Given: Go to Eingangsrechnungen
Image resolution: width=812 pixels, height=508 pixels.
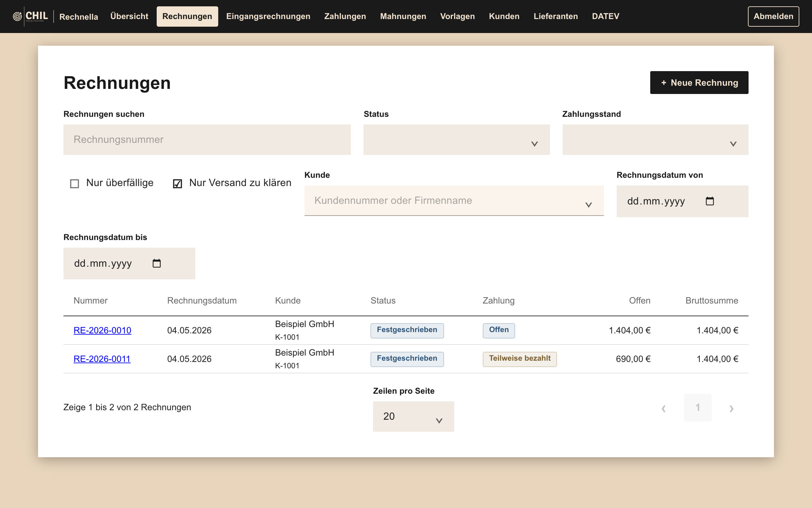Looking at the screenshot, I should tap(268, 16).
